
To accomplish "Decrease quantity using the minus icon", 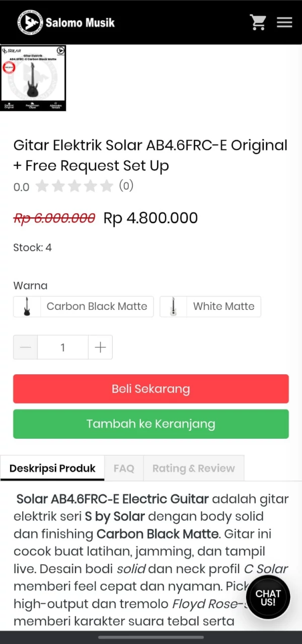I will click(x=25, y=347).
